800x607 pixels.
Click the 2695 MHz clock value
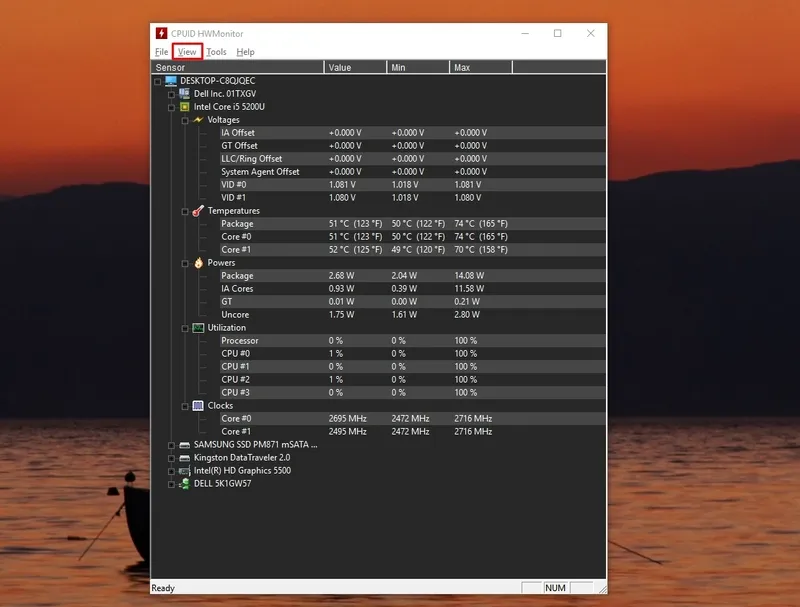pyautogui.click(x=347, y=419)
